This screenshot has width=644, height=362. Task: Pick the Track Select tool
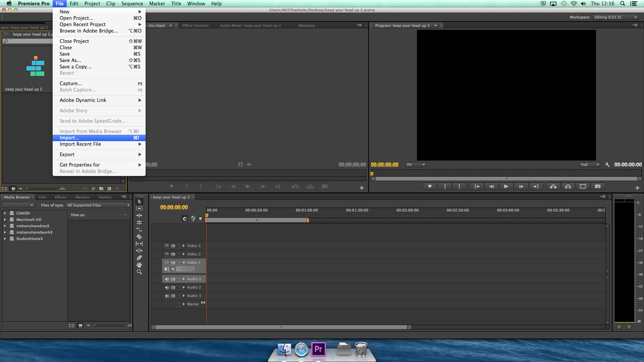(139, 208)
